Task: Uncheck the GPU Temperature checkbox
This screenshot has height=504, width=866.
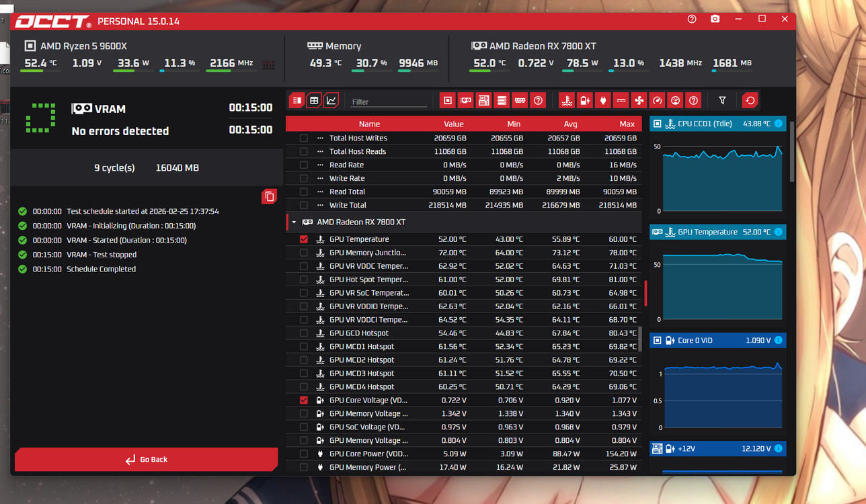Action: pyautogui.click(x=304, y=239)
